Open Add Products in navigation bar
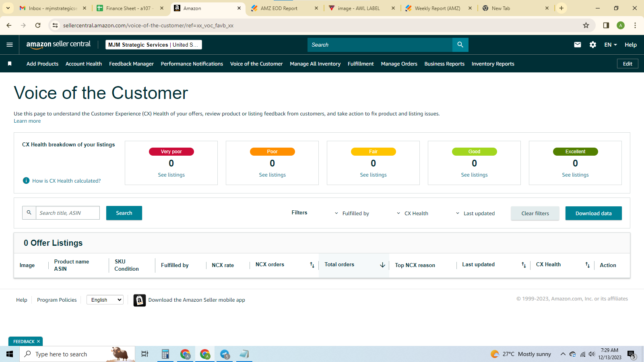Image resolution: width=644 pixels, height=362 pixels. coord(42,64)
